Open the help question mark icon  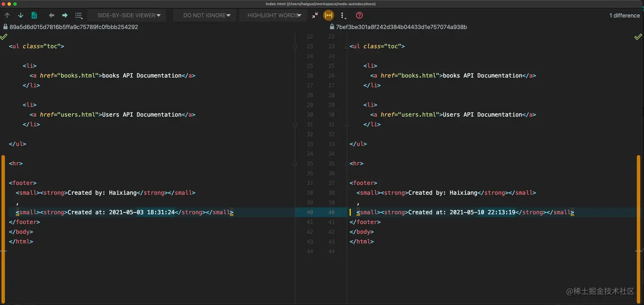click(359, 15)
